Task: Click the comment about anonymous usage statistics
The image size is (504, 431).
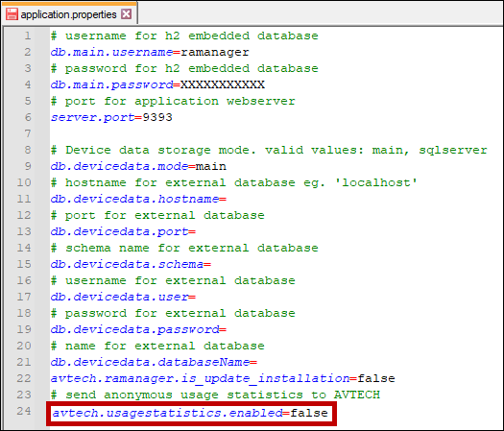Action: pyautogui.click(x=215, y=395)
